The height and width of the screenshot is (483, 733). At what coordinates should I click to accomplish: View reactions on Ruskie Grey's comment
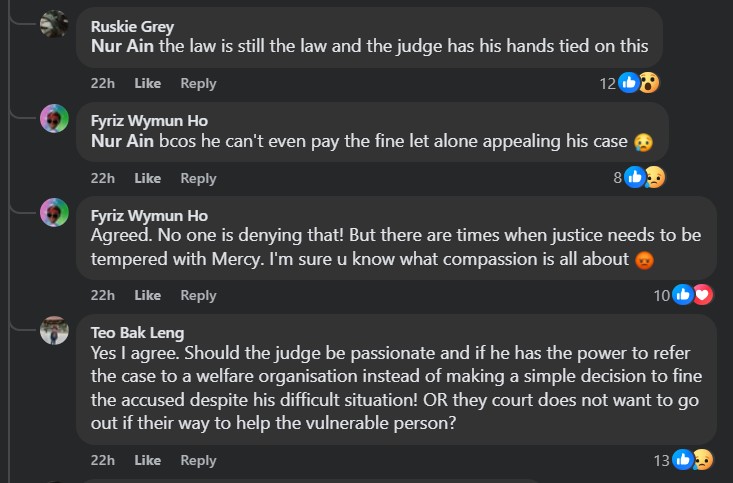[637, 83]
